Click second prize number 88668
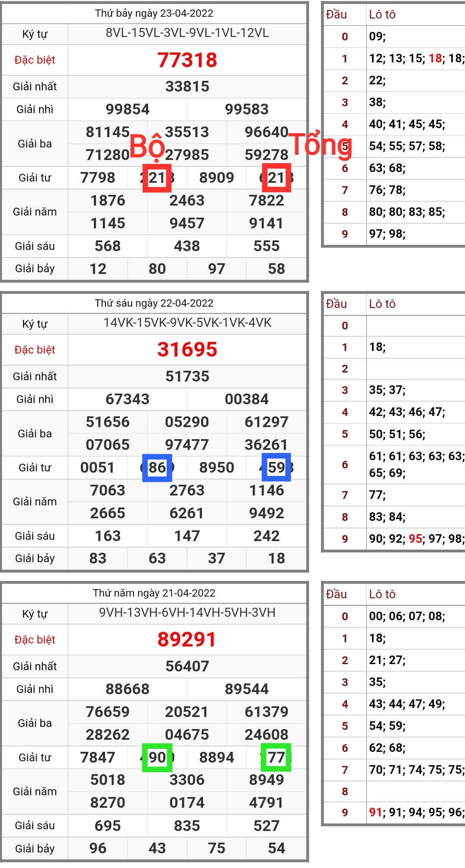Screen dimensions: 465x868 click(x=127, y=689)
